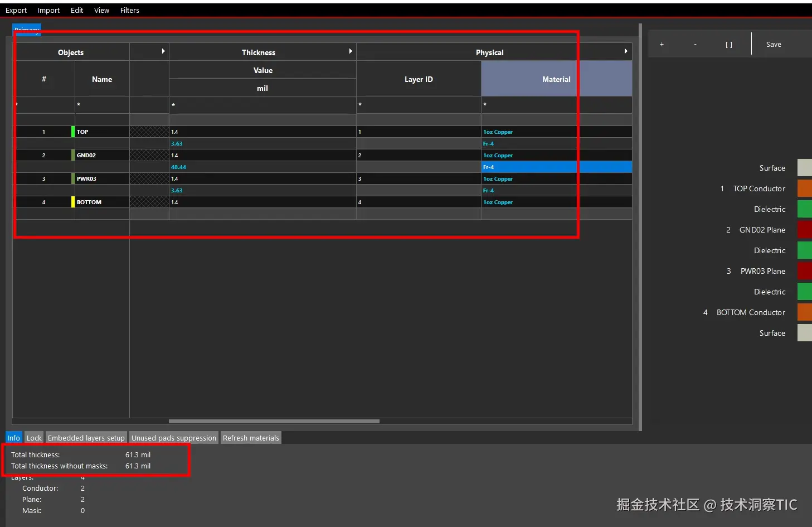Select the GND02 layer name cell
The image size is (812, 527).
pyautogui.click(x=102, y=155)
